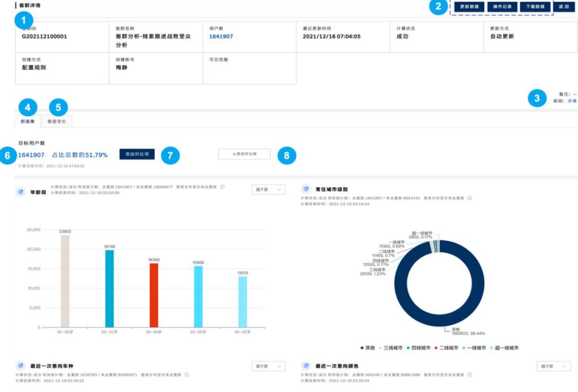
Task: Toggle 其他 legend item in donut chart
Action: [367, 348]
